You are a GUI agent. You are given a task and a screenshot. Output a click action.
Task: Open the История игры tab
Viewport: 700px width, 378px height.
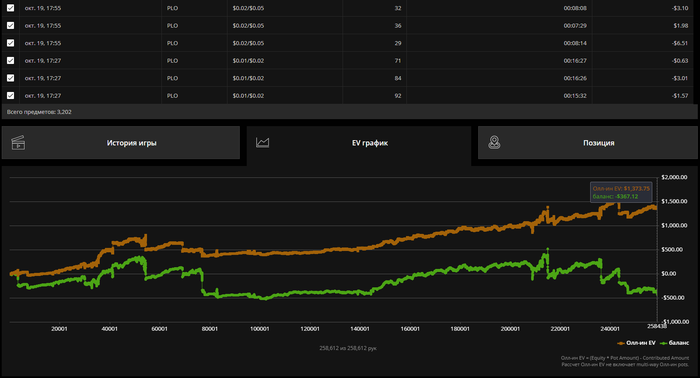click(121, 143)
